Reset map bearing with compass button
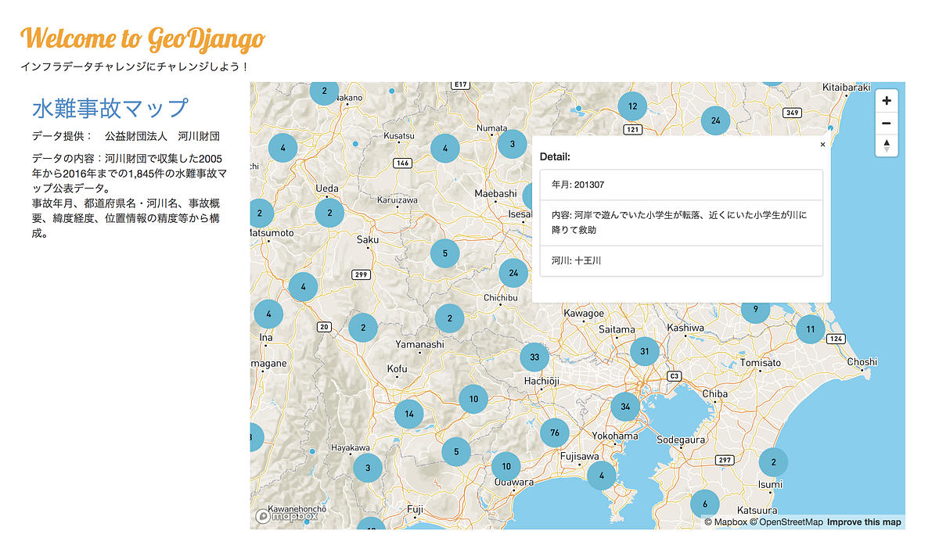The height and width of the screenshot is (560, 939). click(x=887, y=145)
